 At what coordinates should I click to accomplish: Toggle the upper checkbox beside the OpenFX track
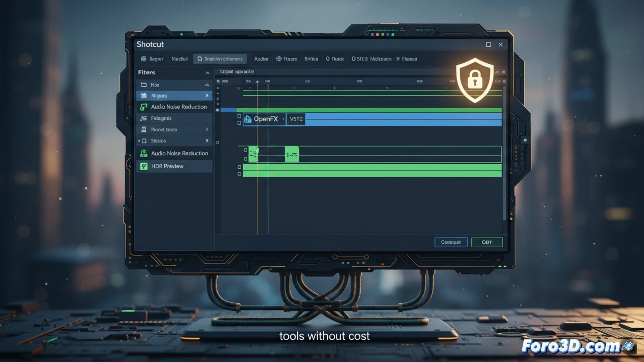tap(239, 116)
